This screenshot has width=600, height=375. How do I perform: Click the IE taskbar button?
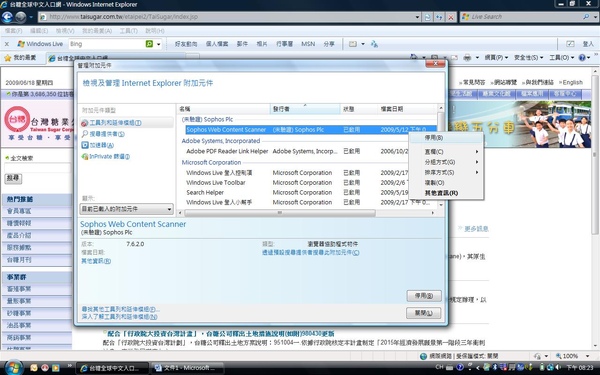[x=112, y=368]
